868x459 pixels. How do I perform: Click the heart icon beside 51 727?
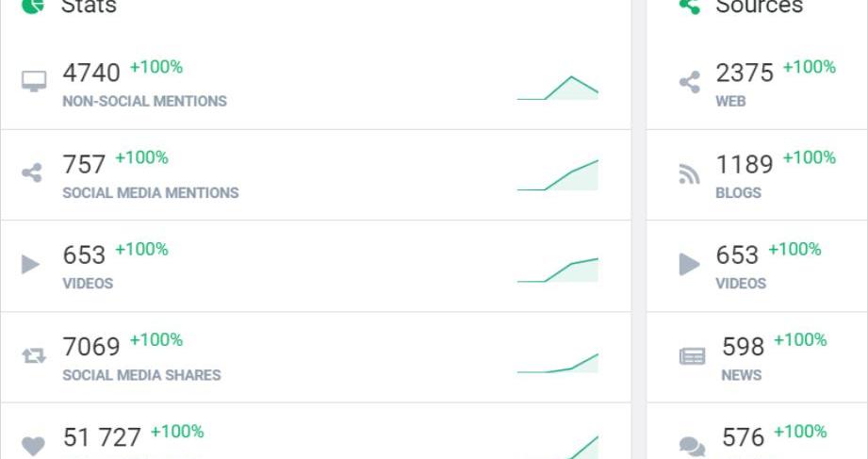coord(33,445)
